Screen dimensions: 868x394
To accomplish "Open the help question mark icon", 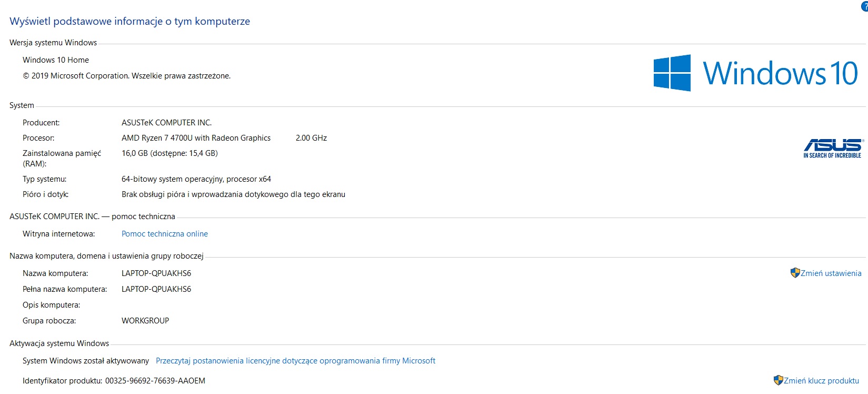I will 865,6.
